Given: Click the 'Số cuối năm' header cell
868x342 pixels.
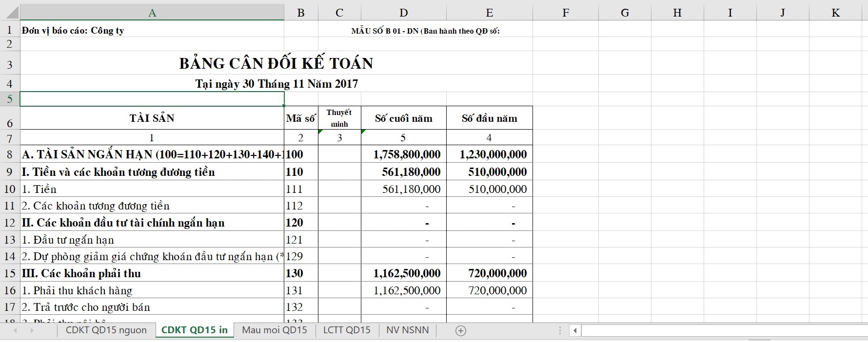Looking at the screenshot, I should 404,118.
